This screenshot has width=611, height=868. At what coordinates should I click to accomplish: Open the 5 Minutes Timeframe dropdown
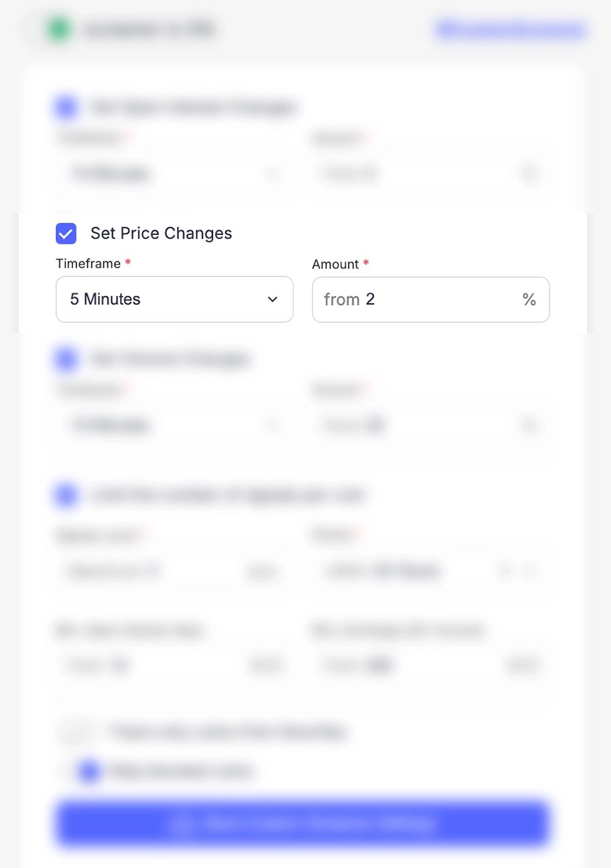coord(174,300)
